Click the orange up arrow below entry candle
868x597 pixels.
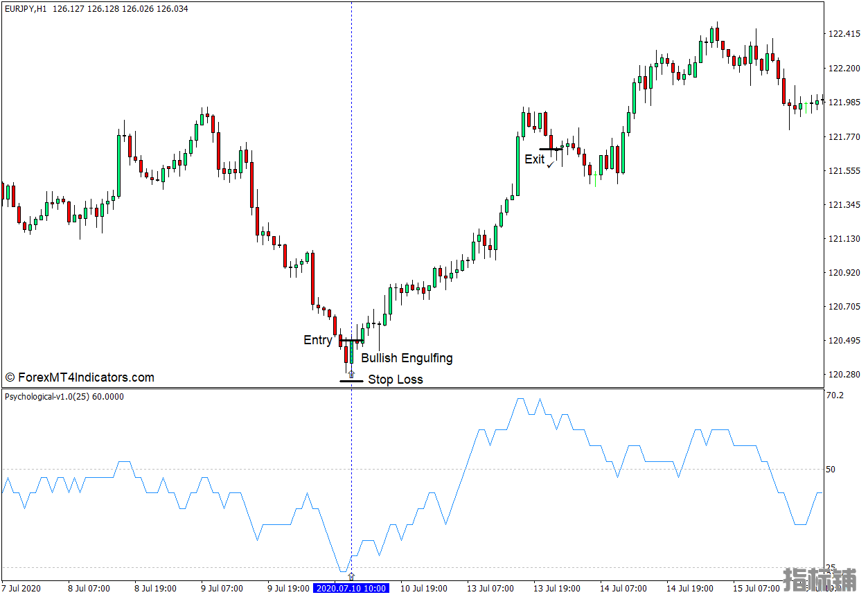tap(351, 374)
